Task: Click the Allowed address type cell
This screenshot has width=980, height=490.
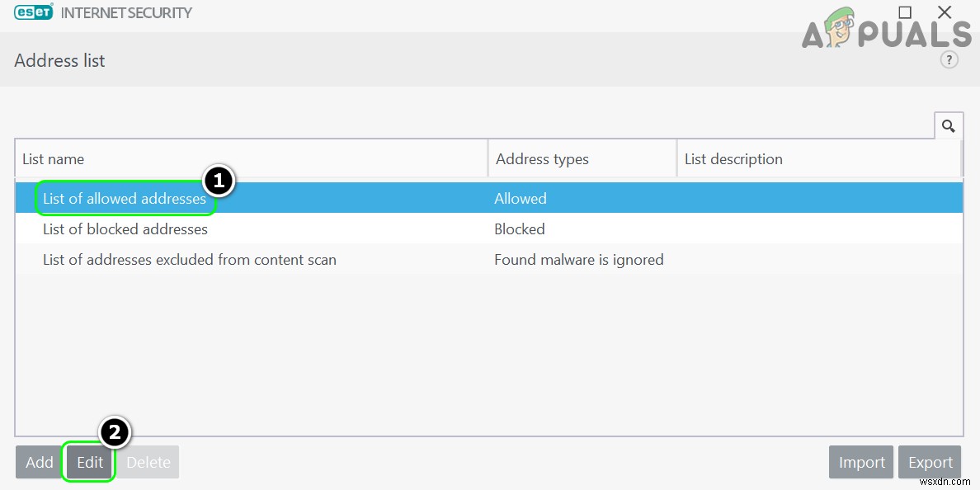Action: click(520, 198)
